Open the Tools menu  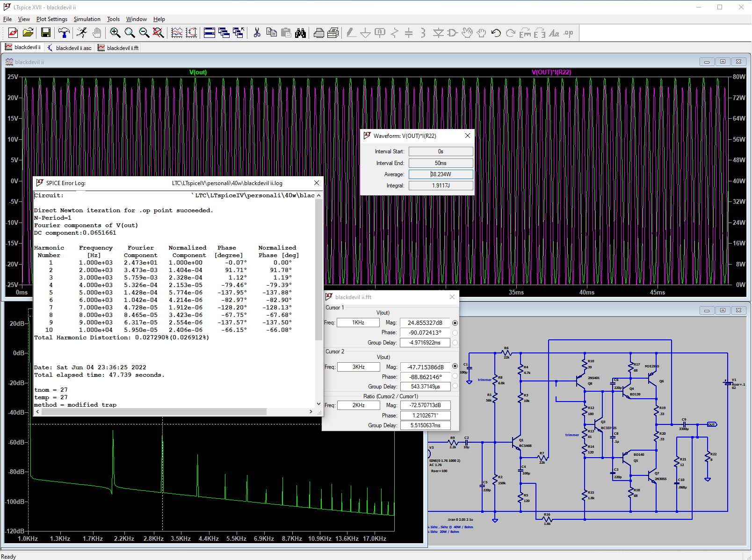[113, 19]
